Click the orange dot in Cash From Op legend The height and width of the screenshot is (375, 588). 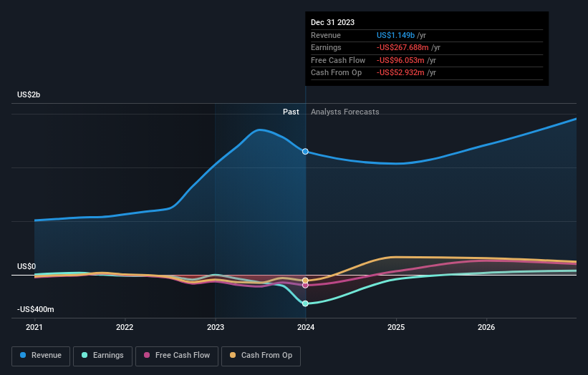coord(233,355)
